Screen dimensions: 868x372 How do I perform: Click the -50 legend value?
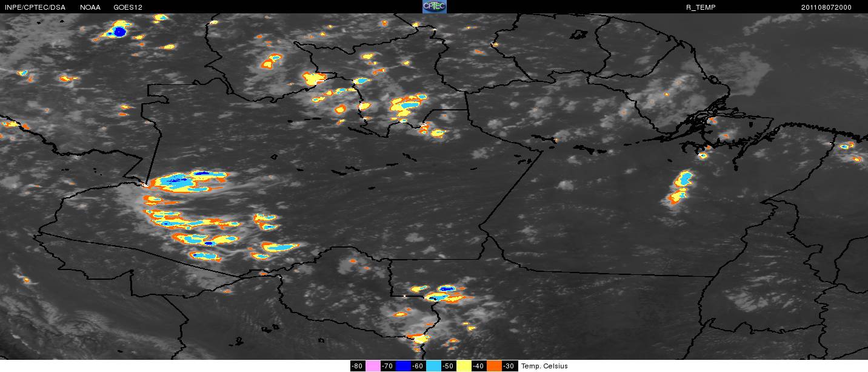[x=448, y=366]
